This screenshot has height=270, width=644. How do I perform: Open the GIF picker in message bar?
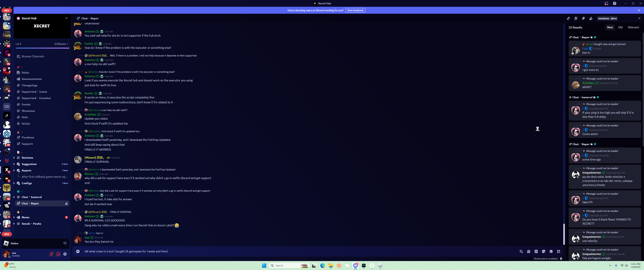coord(536,251)
